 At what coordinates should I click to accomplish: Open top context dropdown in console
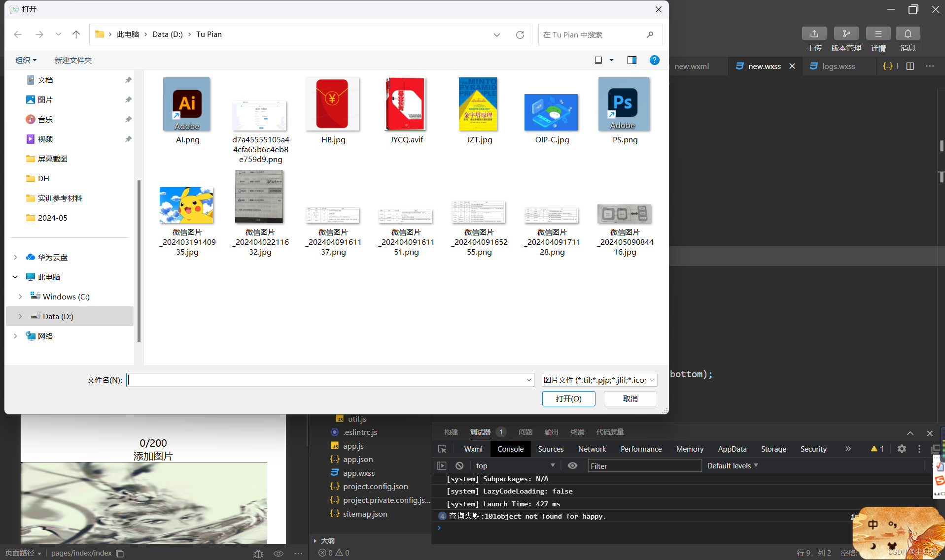tap(516, 465)
